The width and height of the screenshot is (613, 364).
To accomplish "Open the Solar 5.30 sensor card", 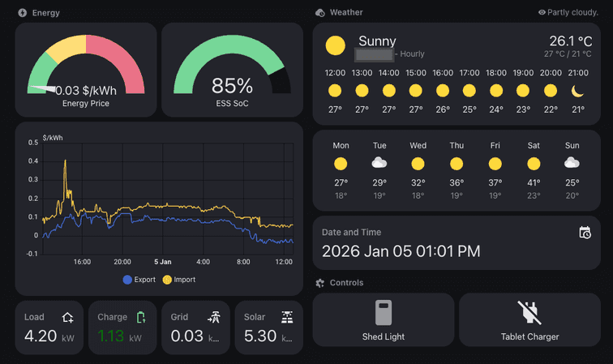I will pyautogui.click(x=269, y=328).
